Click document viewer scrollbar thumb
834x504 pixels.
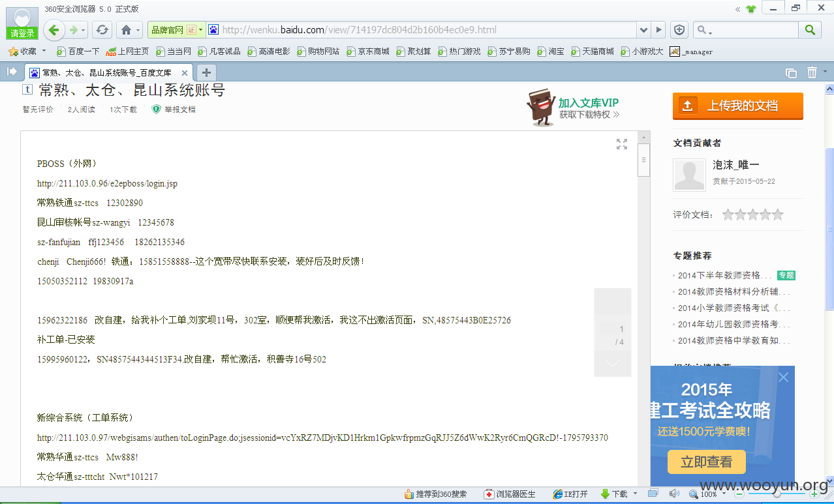click(x=644, y=160)
